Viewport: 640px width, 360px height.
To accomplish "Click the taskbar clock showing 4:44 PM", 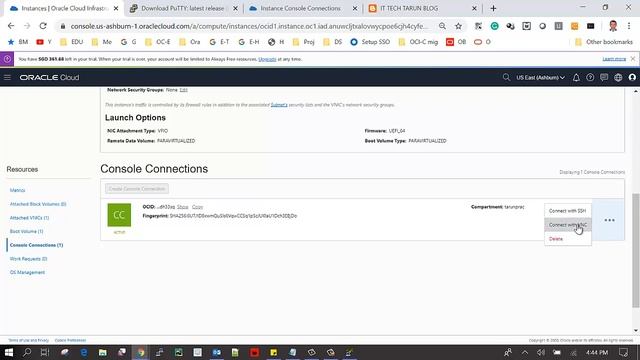I will click(597, 352).
